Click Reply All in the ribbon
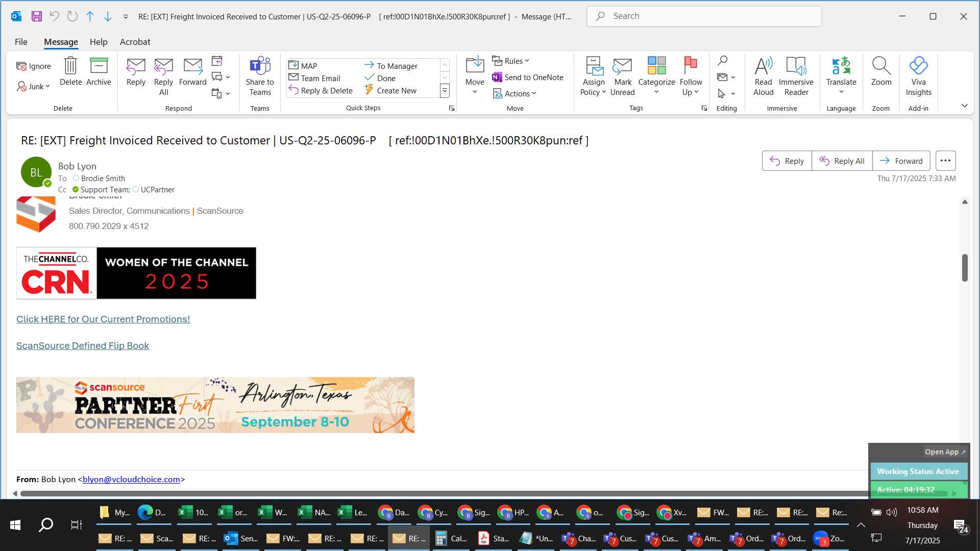 [x=163, y=77]
